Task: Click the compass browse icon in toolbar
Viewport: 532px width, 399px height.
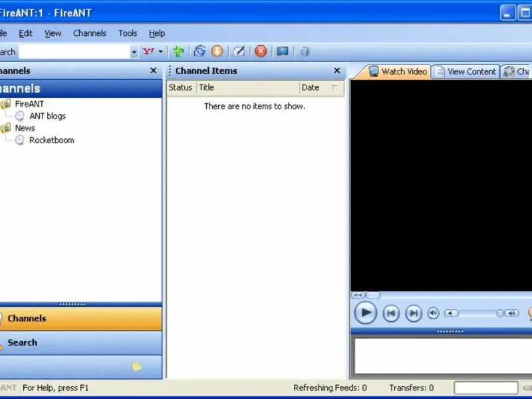Action: tap(239, 52)
